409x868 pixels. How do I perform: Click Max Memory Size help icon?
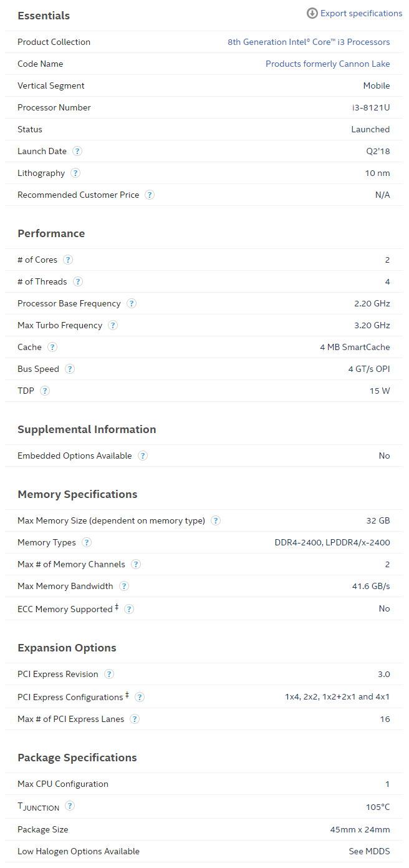(x=216, y=520)
